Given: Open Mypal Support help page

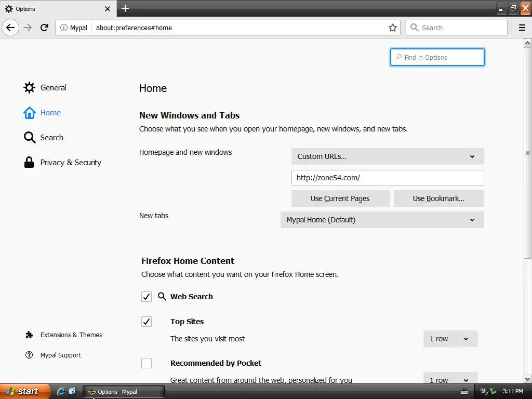Looking at the screenshot, I should coord(54,355).
